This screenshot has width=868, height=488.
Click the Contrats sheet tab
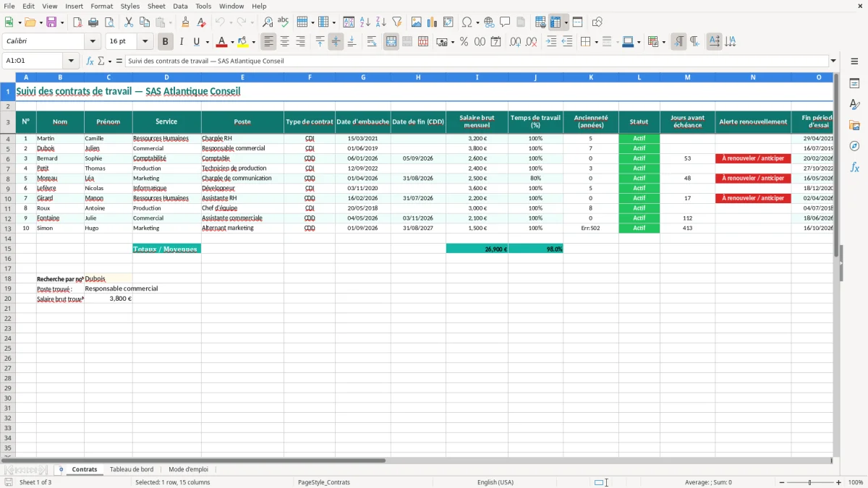click(85, 469)
